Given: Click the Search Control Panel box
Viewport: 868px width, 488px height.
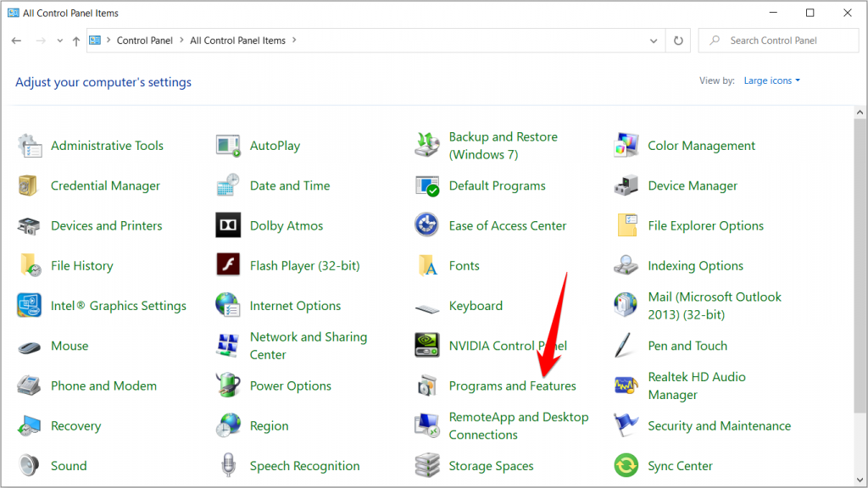Looking at the screenshot, I should tap(778, 41).
